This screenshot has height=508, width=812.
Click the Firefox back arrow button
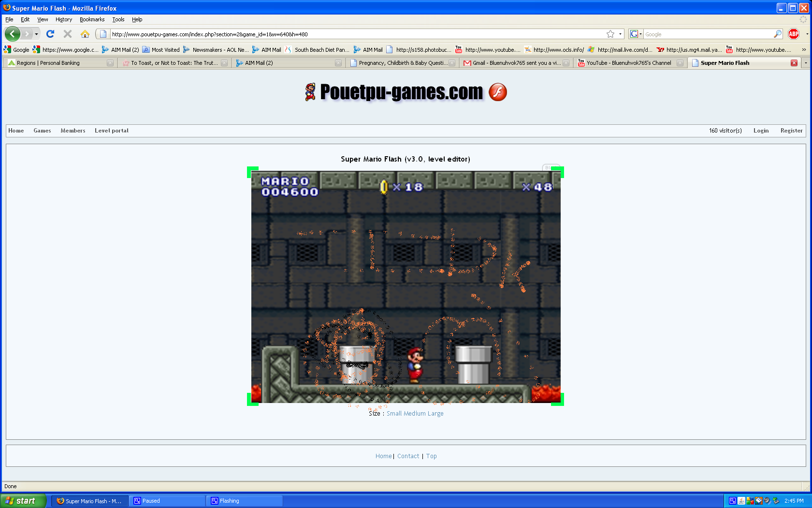(13, 34)
